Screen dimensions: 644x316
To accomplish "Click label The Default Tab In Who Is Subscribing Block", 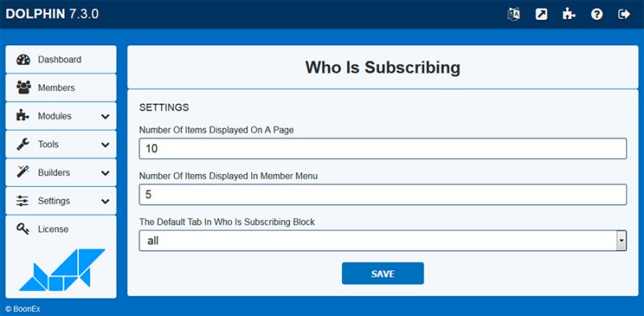I will (227, 222).
